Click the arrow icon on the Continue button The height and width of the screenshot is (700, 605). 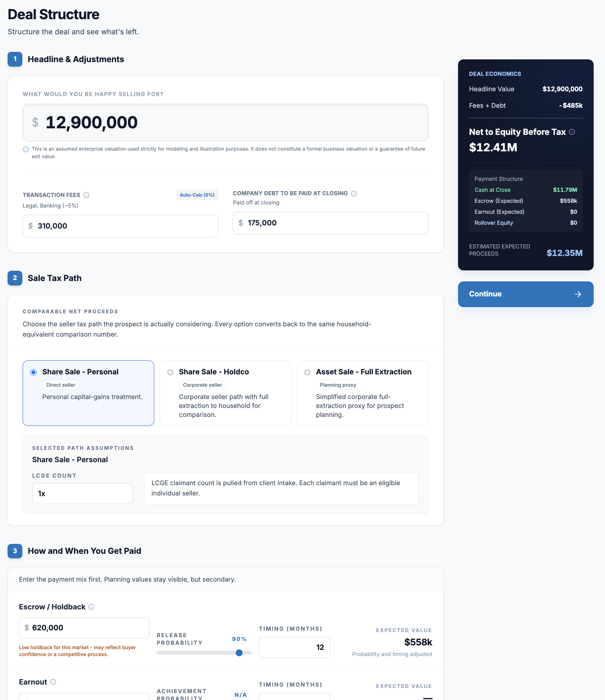578,294
